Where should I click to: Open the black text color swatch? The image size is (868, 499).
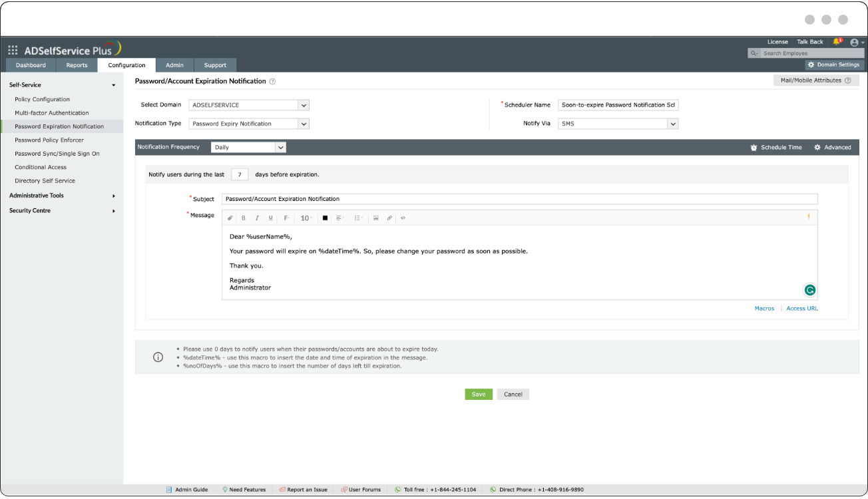(325, 218)
